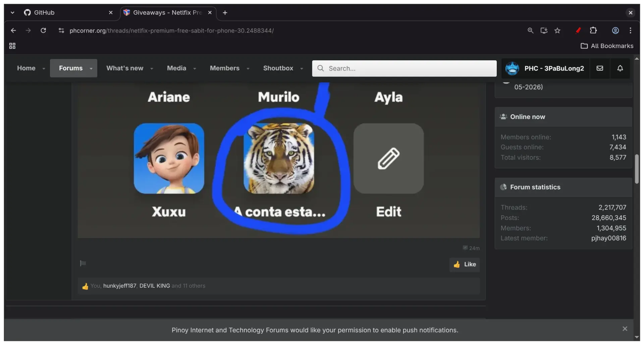Open the Shoutbox navigation item
Image resolution: width=644 pixels, height=345 pixels.
pos(278,68)
